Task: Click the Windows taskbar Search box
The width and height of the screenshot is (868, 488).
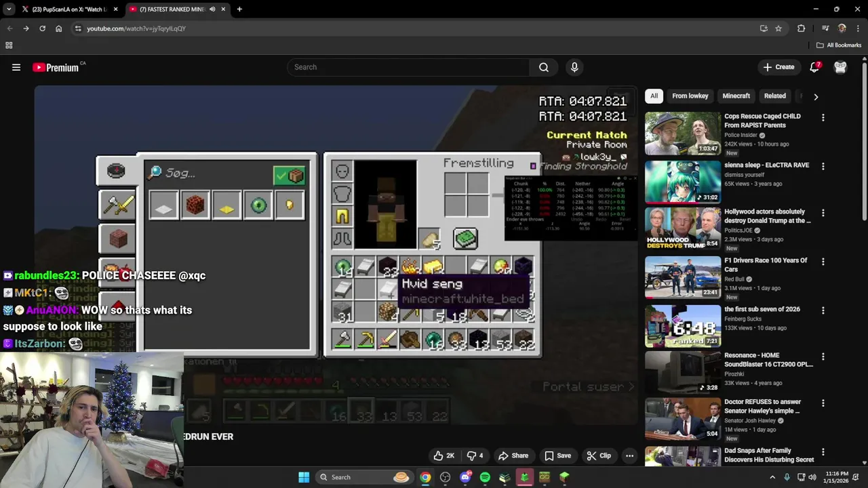Action: coord(364,477)
